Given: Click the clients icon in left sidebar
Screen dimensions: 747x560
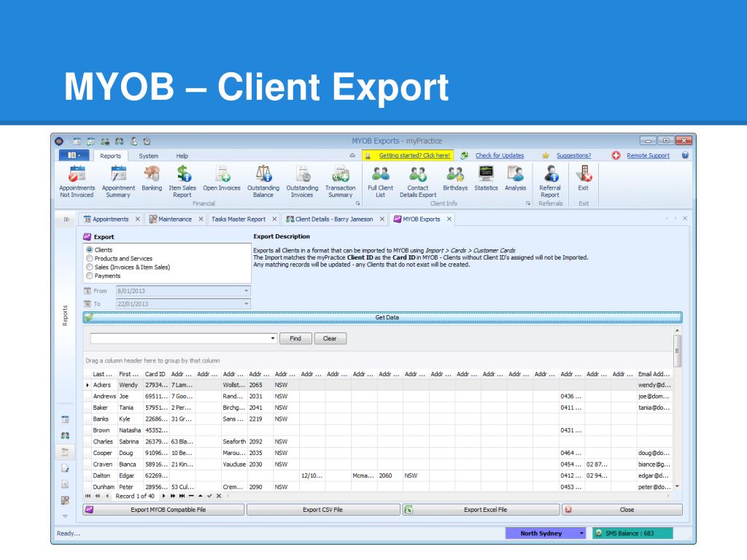Looking at the screenshot, I should click(x=65, y=435).
